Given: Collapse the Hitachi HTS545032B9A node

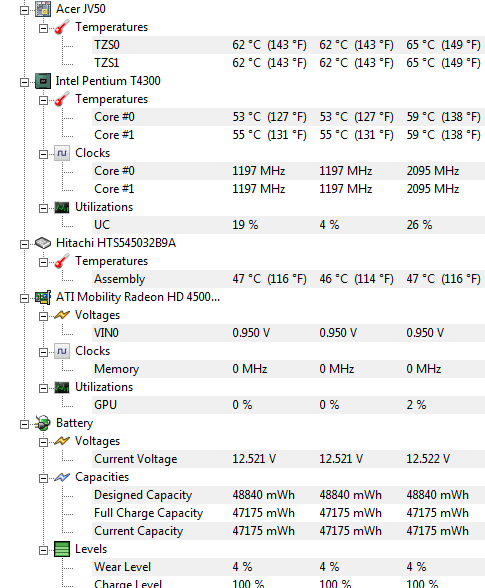Looking at the screenshot, I should point(24,244).
